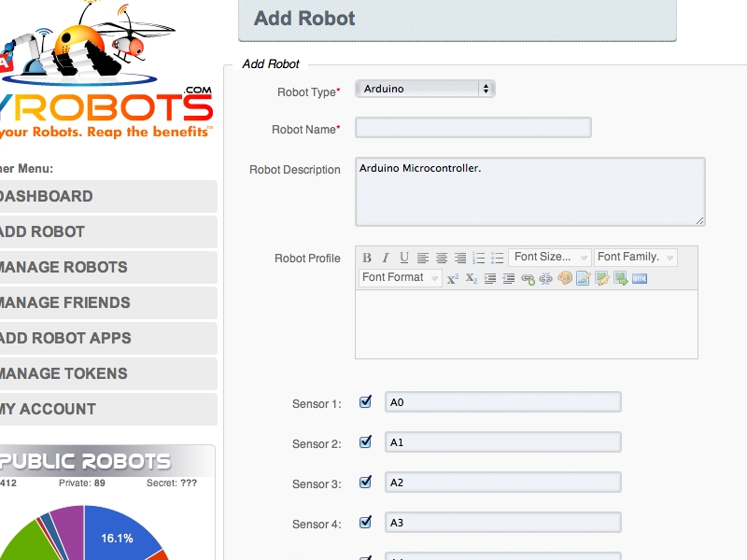Click the Public Robots panel header
Screen dimensions: 747x560
(x=107, y=461)
